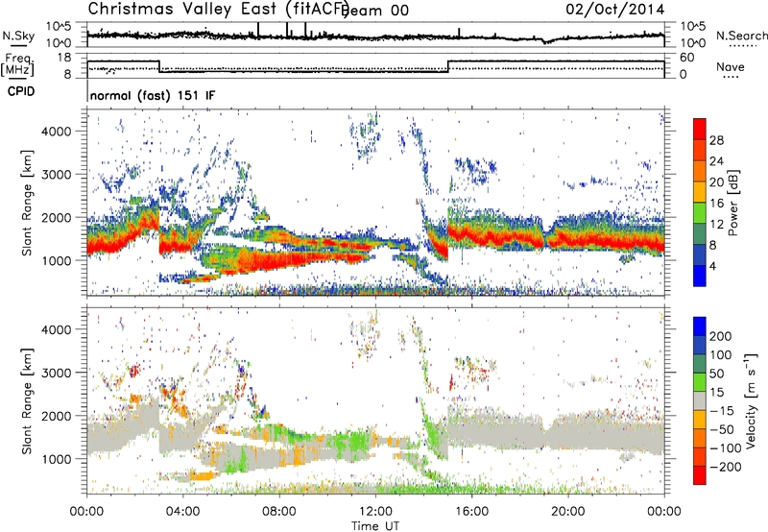The height and width of the screenshot is (532, 768).
Task: Click the tallest noise spike near 07:00 UT
Action: (x=258, y=30)
